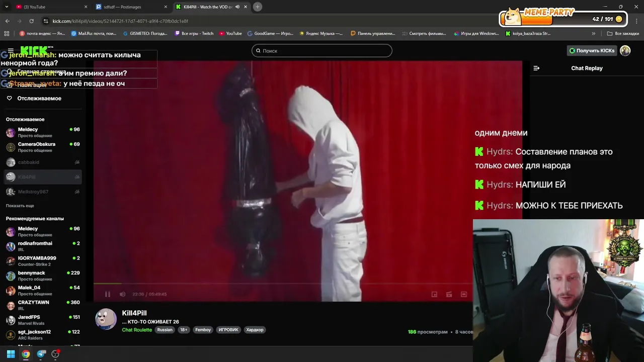Image resolution: width=644 pixels, height=362 pixels.
Task: Seek along the video progress bar
Action: tap(283, 284)
